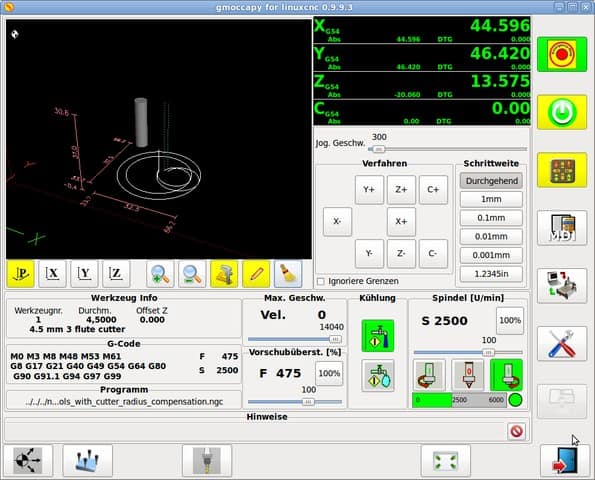
Task: Switch to MDI mode
Action: [562, 228]
